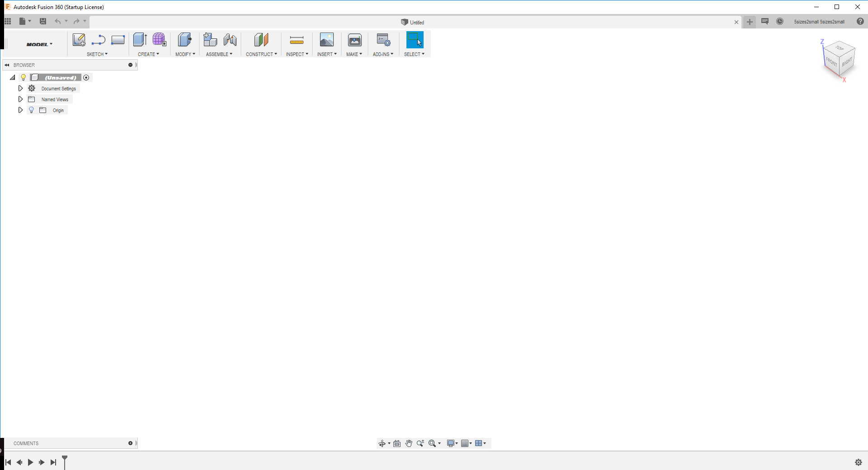
Task: Open timeline settings gear
Action: coord(859,462)
